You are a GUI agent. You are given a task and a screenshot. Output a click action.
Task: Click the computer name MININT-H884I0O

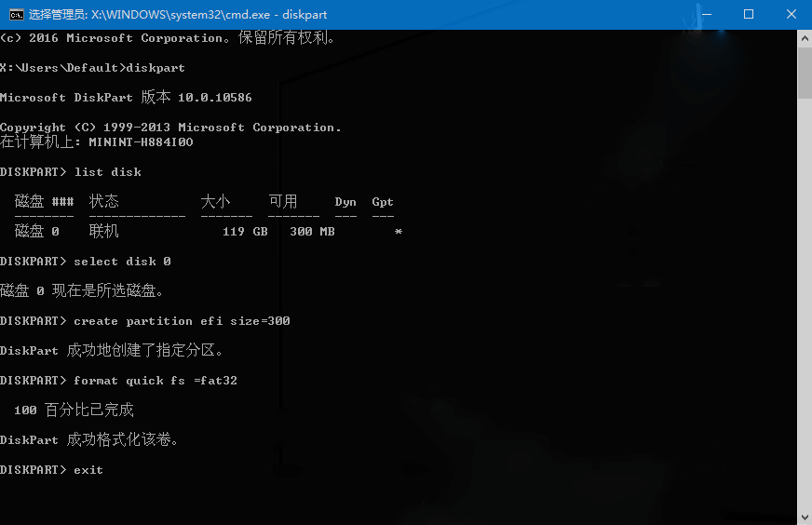click(x=141, y=142)
